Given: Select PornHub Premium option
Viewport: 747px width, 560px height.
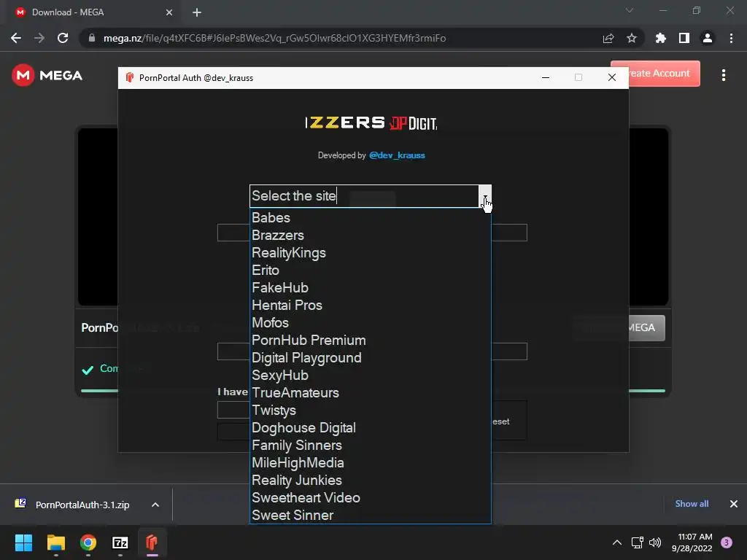Looking at the screenshot, I should [x=370, y=340].
